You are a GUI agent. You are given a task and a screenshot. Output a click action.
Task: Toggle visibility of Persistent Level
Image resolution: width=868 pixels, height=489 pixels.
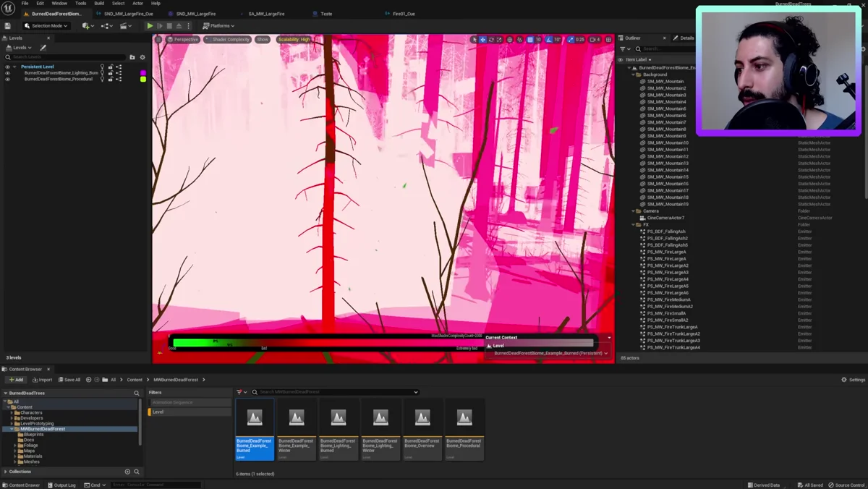click(8, 67)
